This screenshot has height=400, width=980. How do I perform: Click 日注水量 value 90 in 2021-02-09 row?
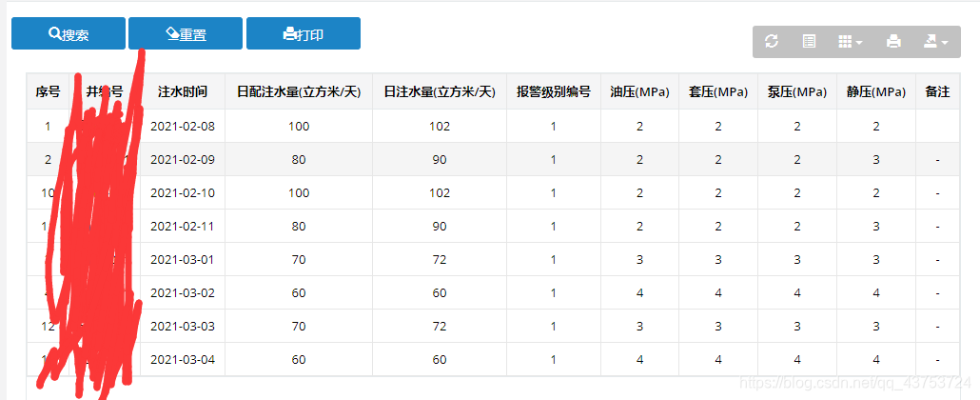tap(440, 160)
